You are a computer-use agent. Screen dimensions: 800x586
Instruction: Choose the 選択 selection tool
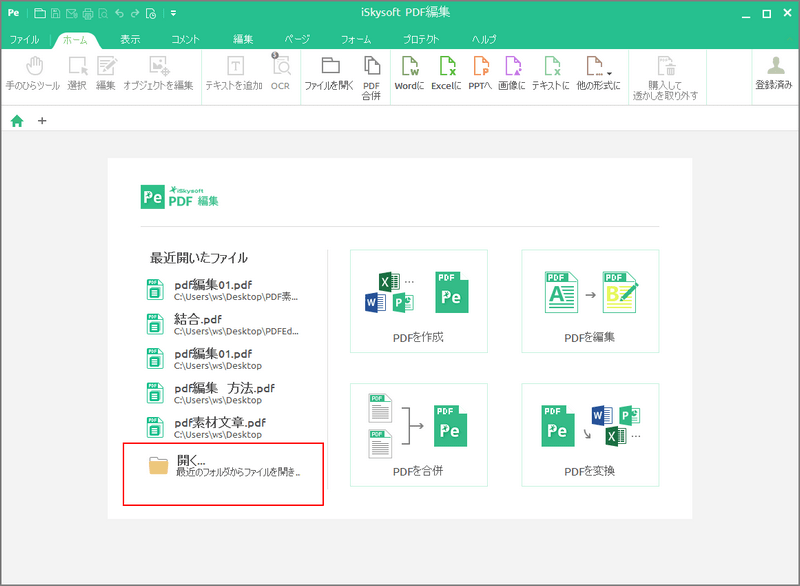77,74
